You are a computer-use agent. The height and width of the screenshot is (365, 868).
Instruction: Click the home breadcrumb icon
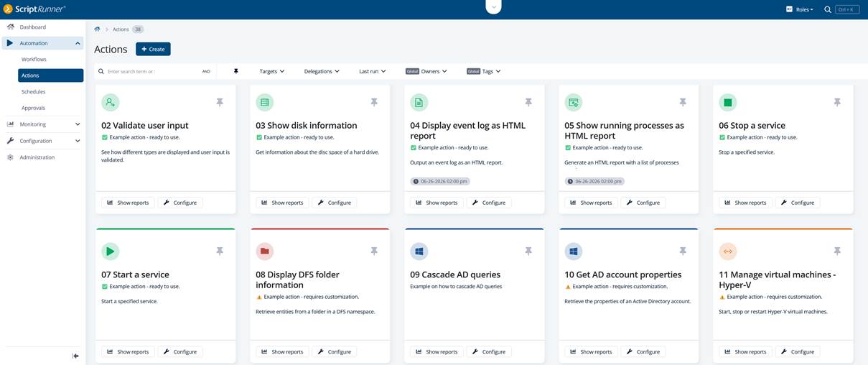click(x=98, y=29)
